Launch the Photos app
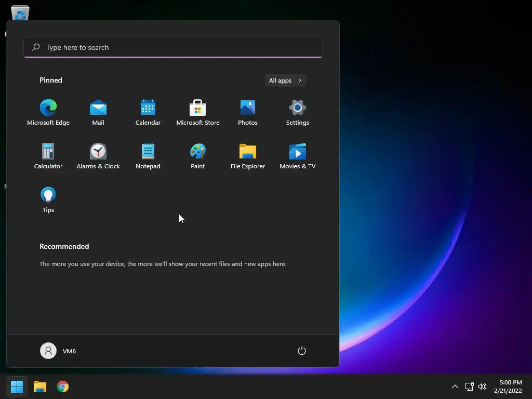532x399 pixels. [248, 113]
